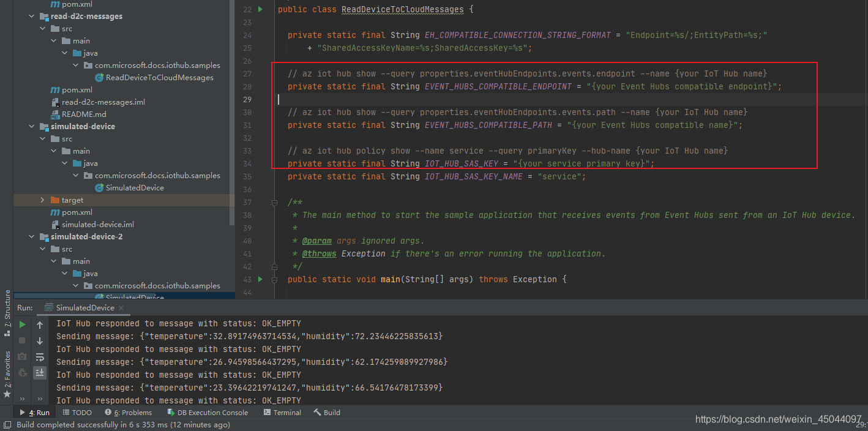Fold the main method at line 43
Image resolution: width=868 pixels, height=431 pixels.
[x=275, y=279]
